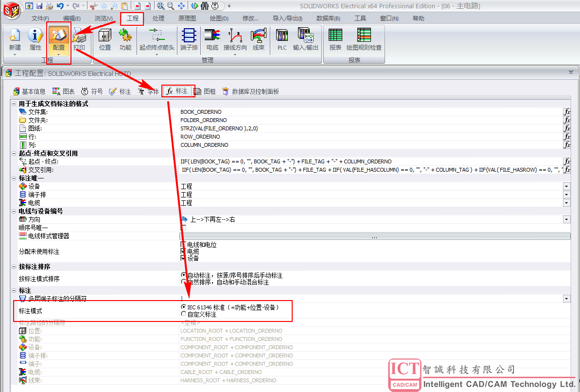Click the ROW_ORDERNO formula field

(371, 137)
